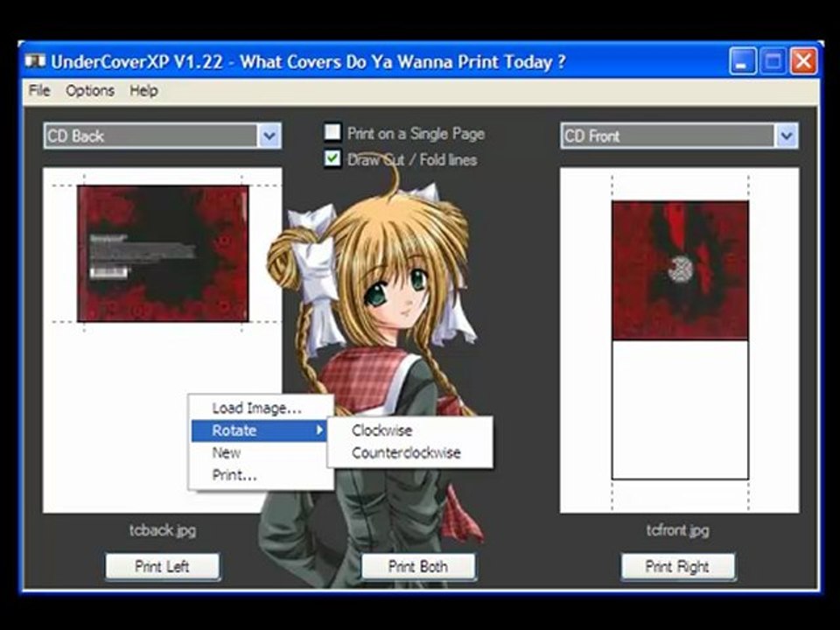Click the tcback.jpg filename label
Viewport: 840px width, 630px height.
163,530
